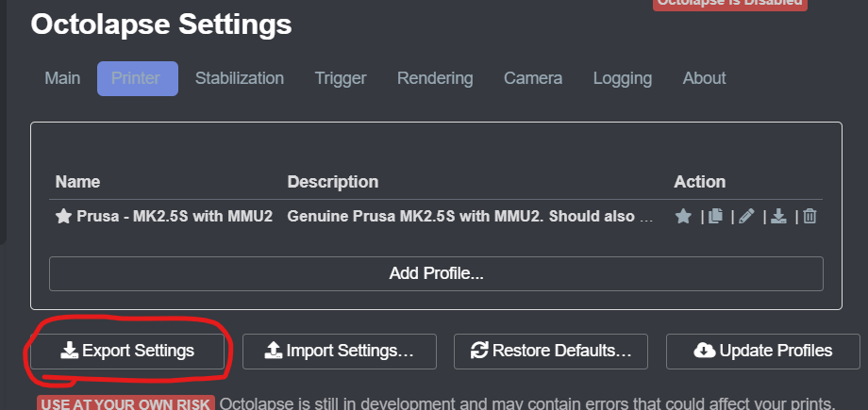Click Update Profiles button
The height and width of the screenshot is (410, 868).
coord(763,351)
